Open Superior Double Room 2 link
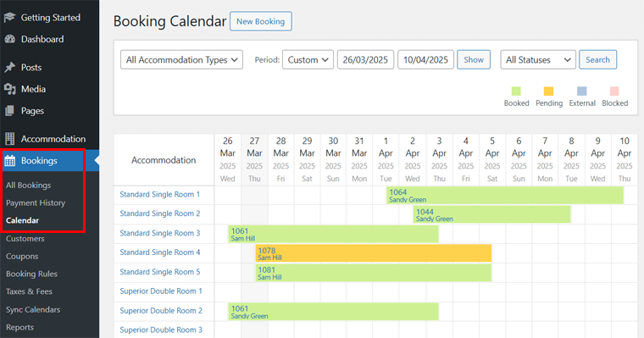644x338 pixels. (161, 311)
